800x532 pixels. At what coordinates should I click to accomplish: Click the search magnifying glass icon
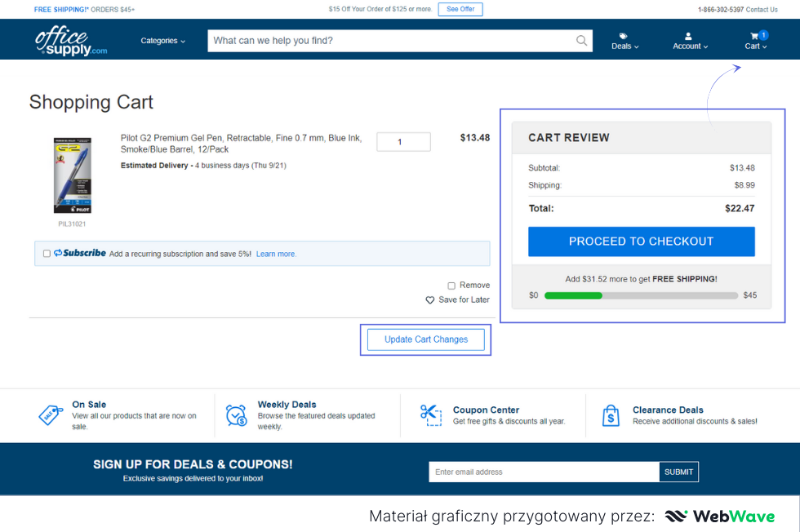(581, 41)
